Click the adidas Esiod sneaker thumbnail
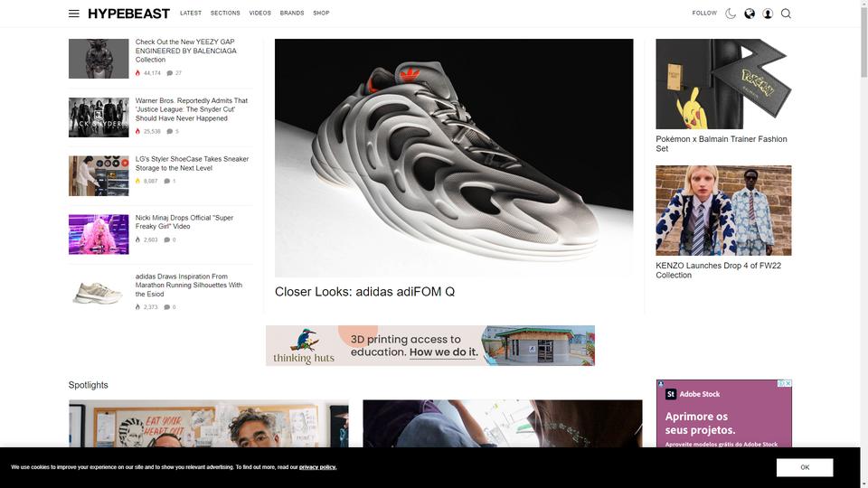 99,292
